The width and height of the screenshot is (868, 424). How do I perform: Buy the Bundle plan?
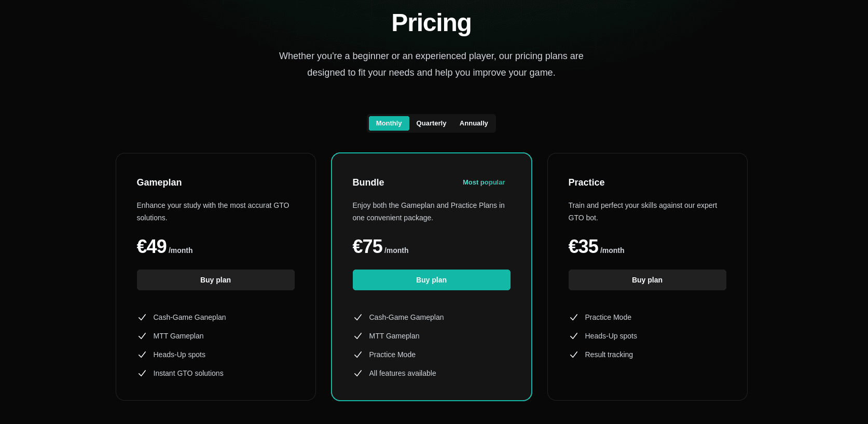(x=432, y=280)
